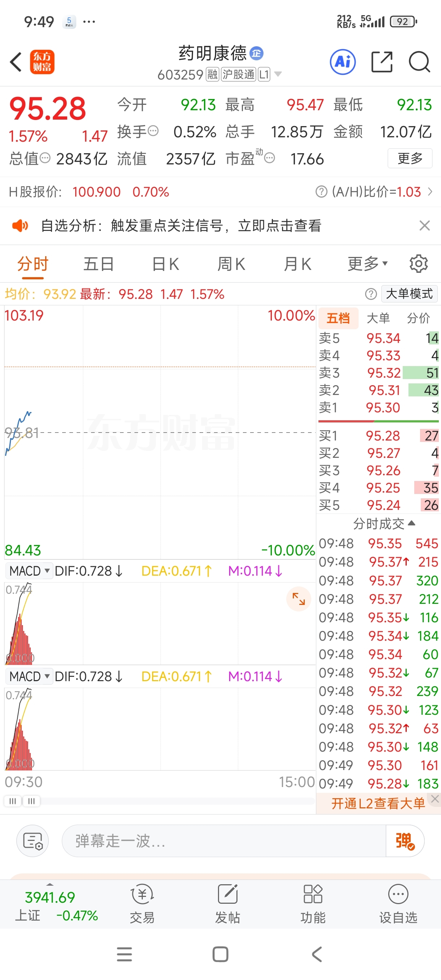Select the 五档 order book tab
This screenshot has width=441, height=980.
[x=338, y=318]
